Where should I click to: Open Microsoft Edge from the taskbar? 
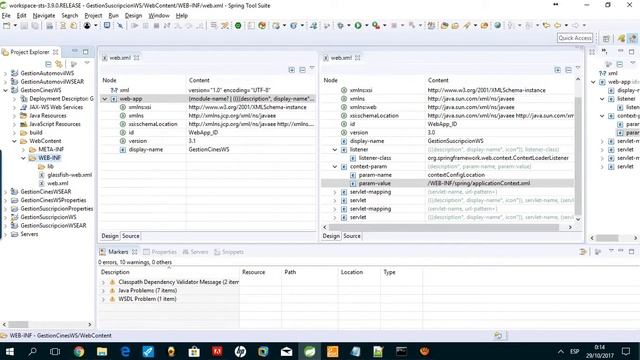coord(125,351)
